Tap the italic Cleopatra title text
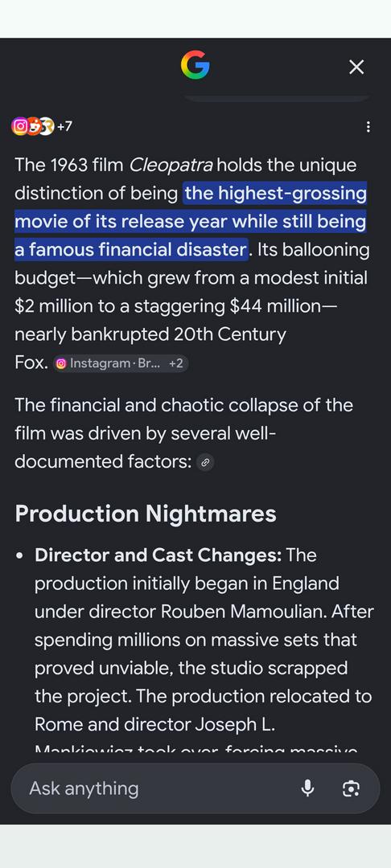Image resolution: width=391 pixels, height=868 pixels. tap(171, 165)
